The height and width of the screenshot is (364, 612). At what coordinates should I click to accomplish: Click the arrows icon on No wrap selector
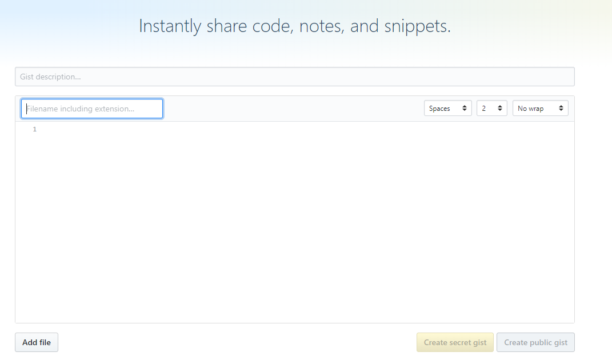coord(561,108)
